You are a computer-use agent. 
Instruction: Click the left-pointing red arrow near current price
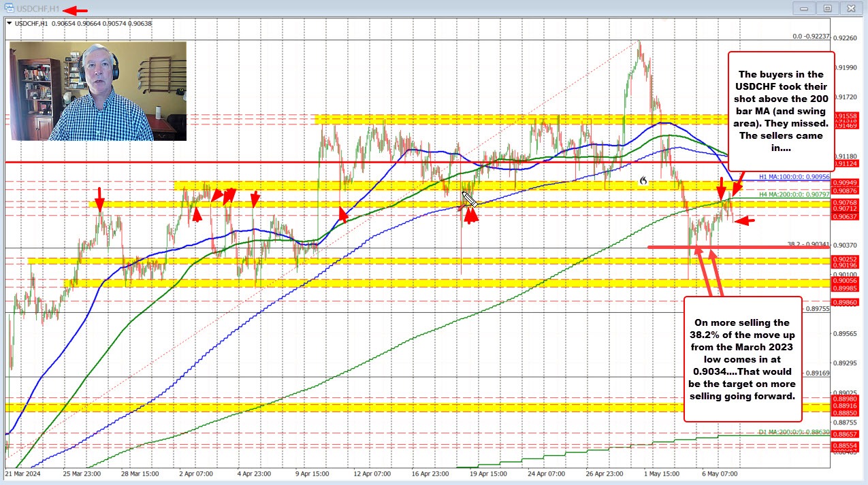(744, 220)
